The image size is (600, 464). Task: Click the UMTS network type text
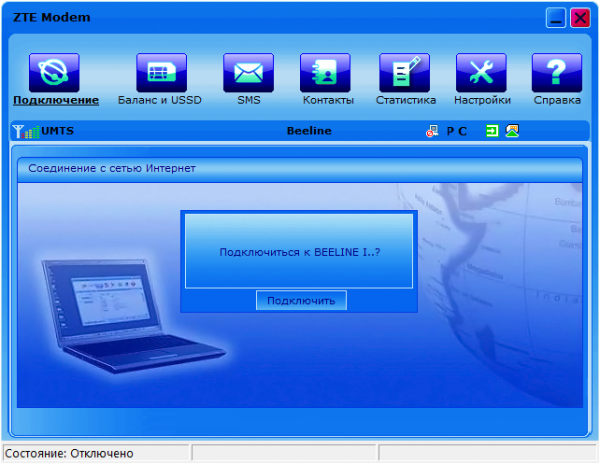click(57, 131)
